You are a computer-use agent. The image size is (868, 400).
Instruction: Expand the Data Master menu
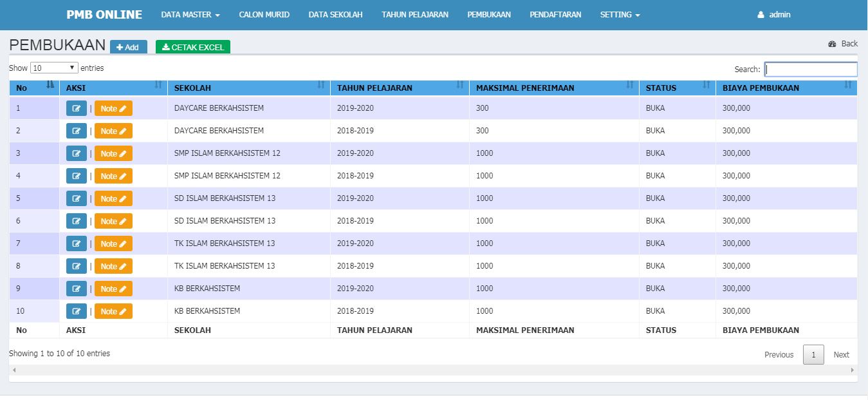pyautogui.click(x=190, y=15)
